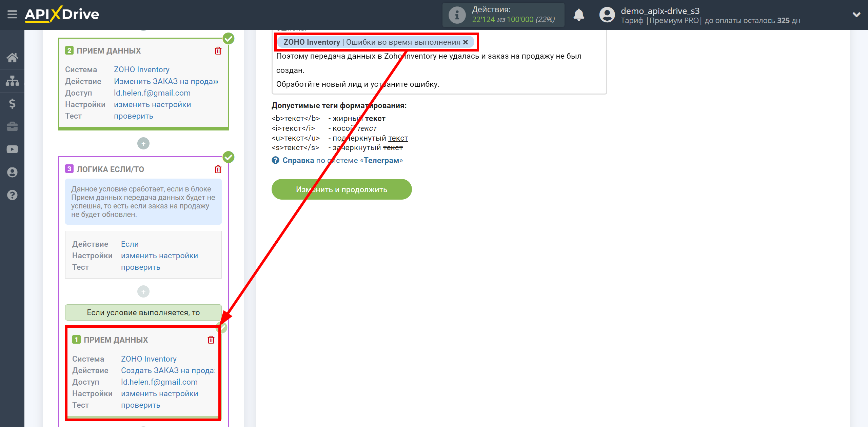Click изменить настройки in block 2
Viewport: 868px width, 427px height.
click(153, 104)
